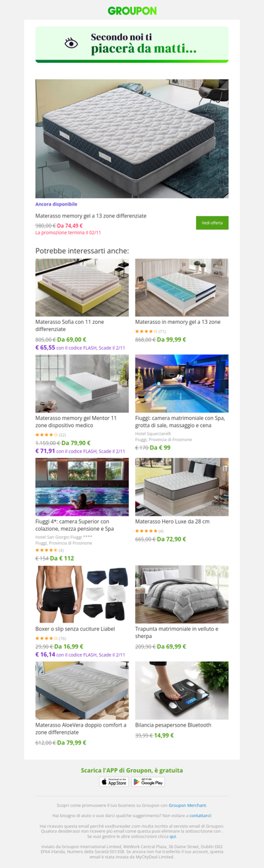
Task: Click Materasso memory gel a 13 zone differenziate title
Action: 91,216
